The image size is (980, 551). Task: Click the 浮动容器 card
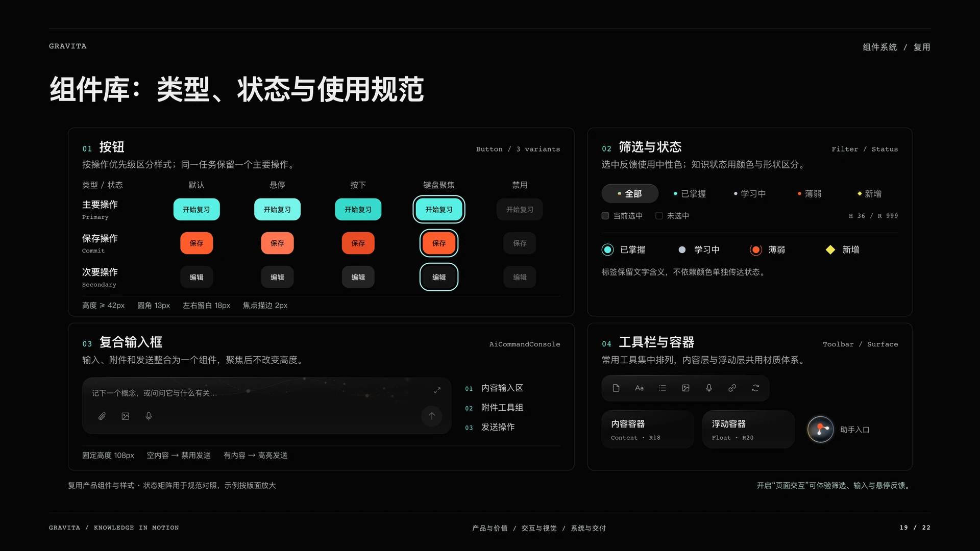click(x=749, y=430)
